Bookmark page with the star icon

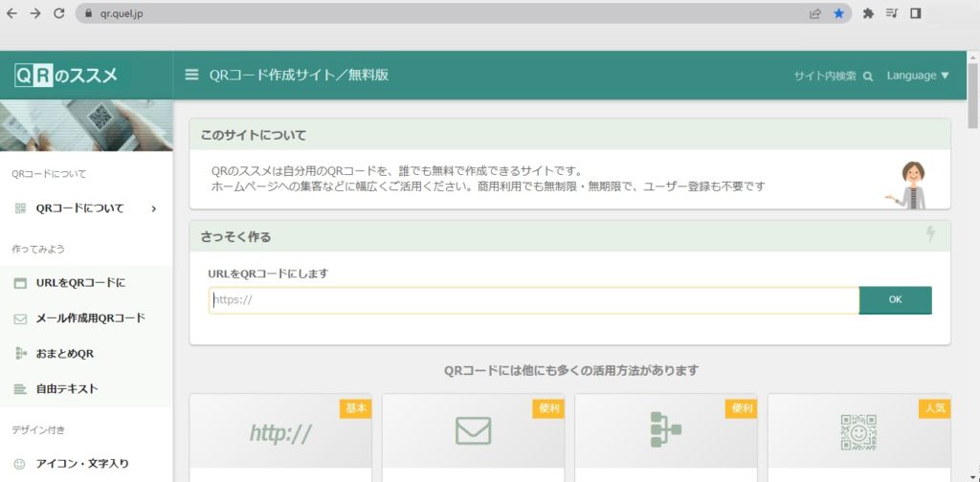click(839, 13)
